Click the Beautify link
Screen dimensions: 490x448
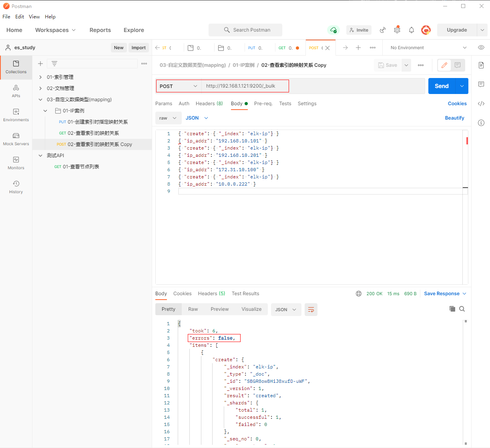pos(454,118)
